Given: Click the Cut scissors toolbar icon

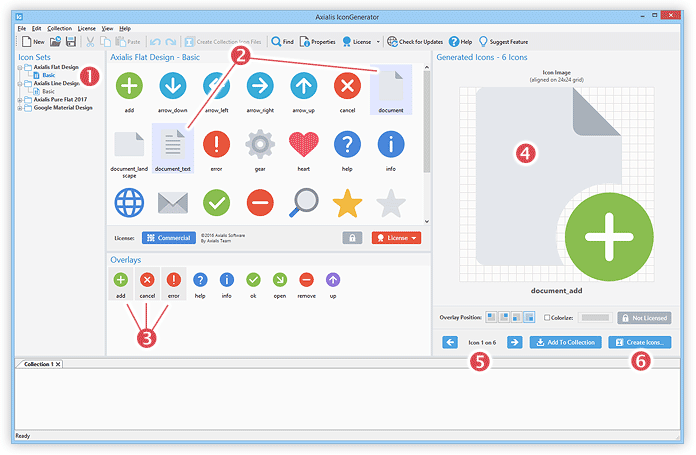Looking at the screenshot, I should (x=90, y=42).
